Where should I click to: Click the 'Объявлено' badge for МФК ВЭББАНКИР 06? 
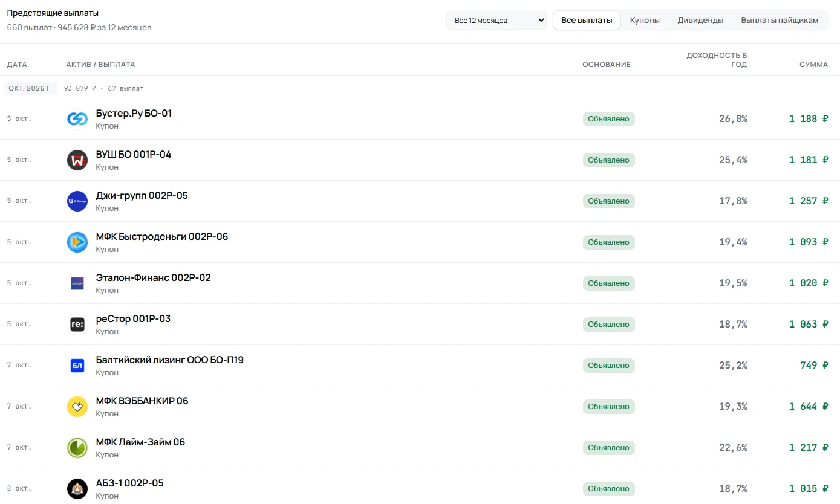[609, 407]
